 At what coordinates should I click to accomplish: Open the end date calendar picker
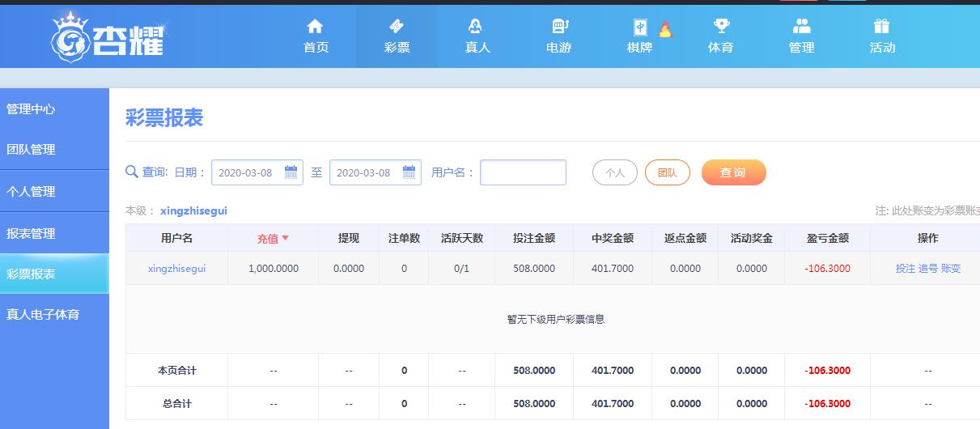[x=409, y=172]
